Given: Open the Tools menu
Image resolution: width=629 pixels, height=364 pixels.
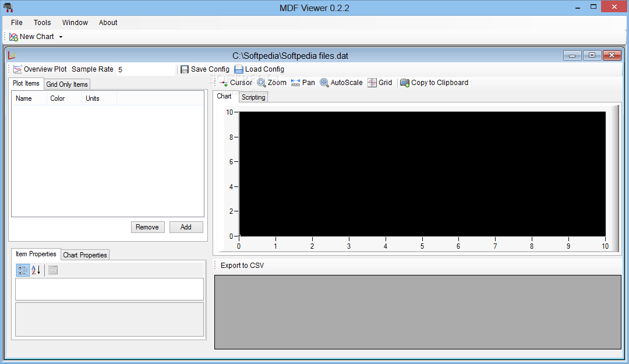Looking at the screenshot, I should (42, 23).
